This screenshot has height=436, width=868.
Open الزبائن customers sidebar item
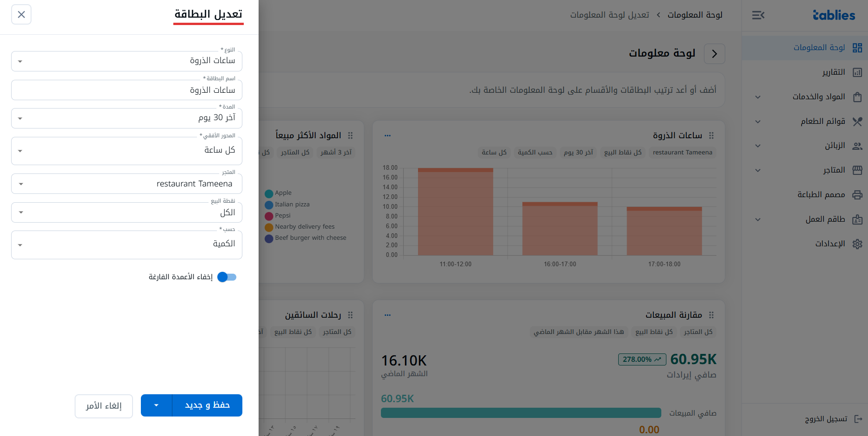click(x=835, y=146)
